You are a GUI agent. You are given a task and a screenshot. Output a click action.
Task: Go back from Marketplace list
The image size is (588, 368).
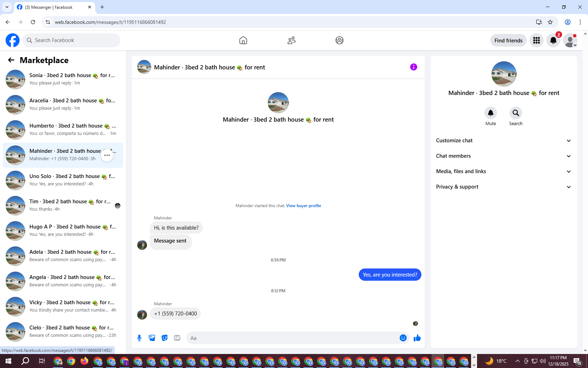(x=11, y=60)
